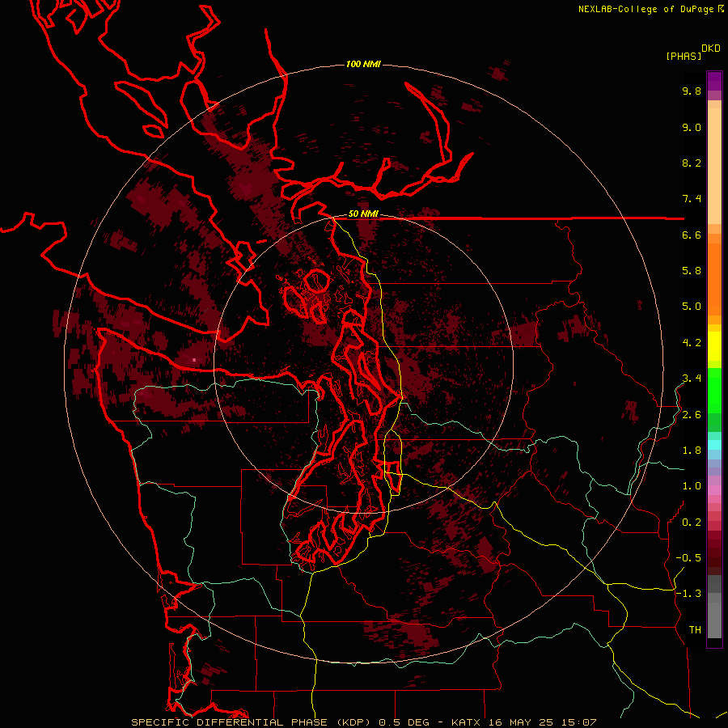
Task: Click the 9.0 colorbar scale value
Action: [x=692, y=128]
